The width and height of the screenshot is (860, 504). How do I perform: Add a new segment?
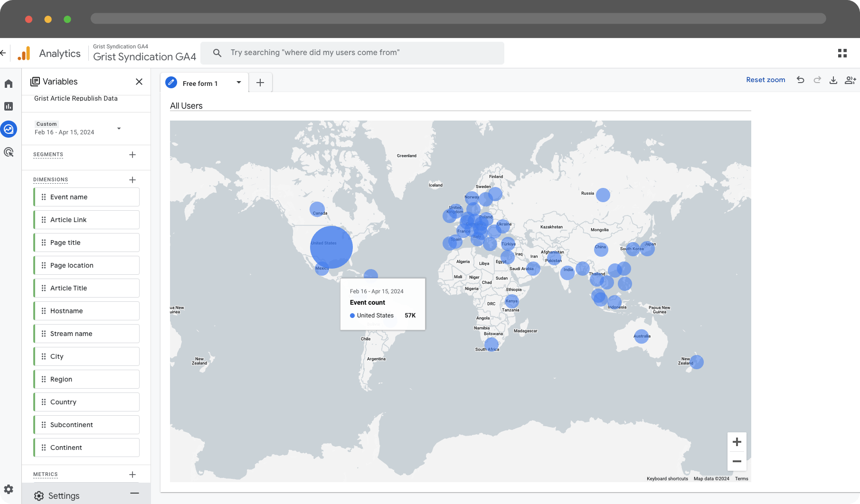(x=132, y=155)
